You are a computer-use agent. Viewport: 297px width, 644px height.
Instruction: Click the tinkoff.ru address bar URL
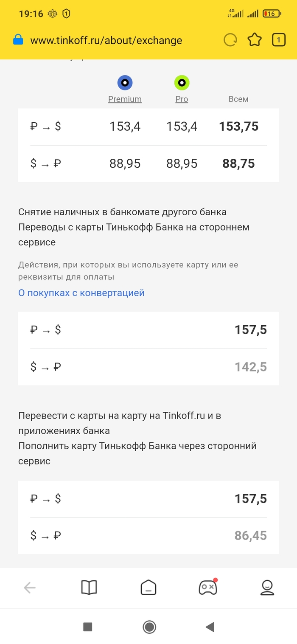106,40
